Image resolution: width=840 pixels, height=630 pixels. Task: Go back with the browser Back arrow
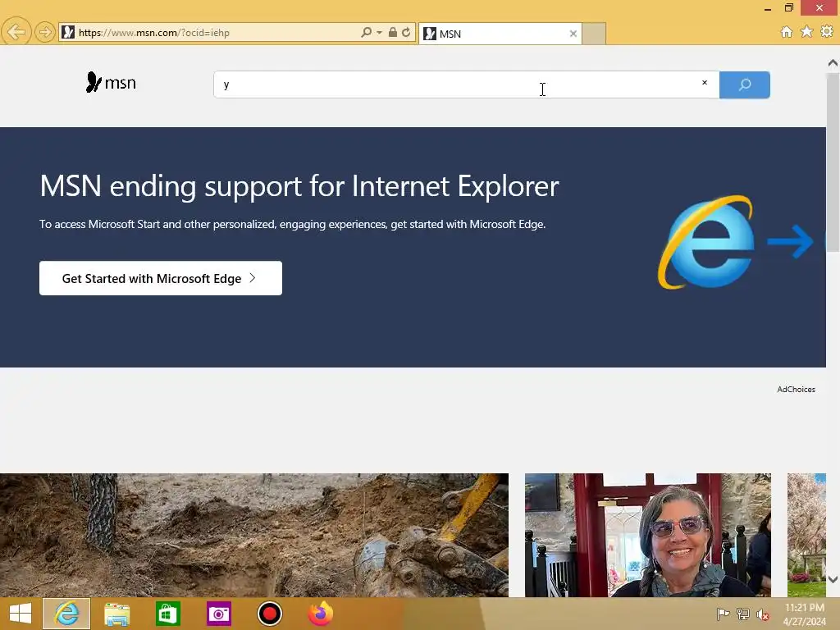(16, 32)
